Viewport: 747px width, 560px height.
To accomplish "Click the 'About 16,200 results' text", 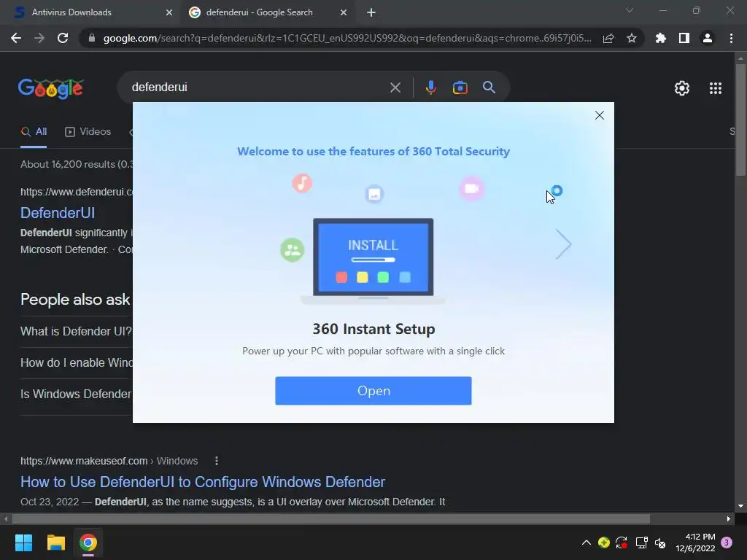I will coord(77,164).
